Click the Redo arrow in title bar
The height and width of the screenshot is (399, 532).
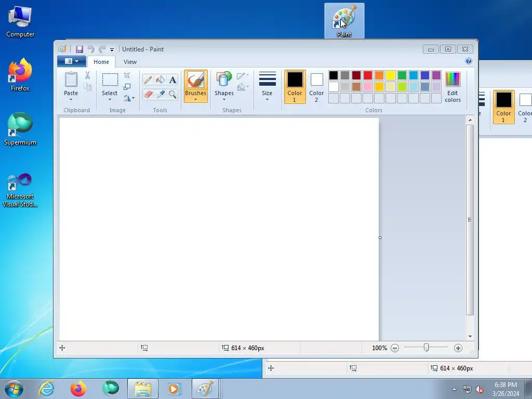[102, 49]
